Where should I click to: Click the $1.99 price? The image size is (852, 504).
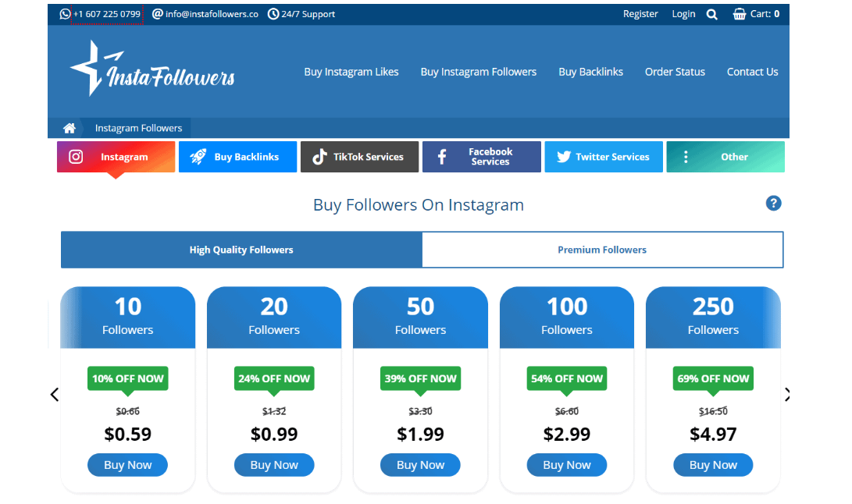(421, 434)
